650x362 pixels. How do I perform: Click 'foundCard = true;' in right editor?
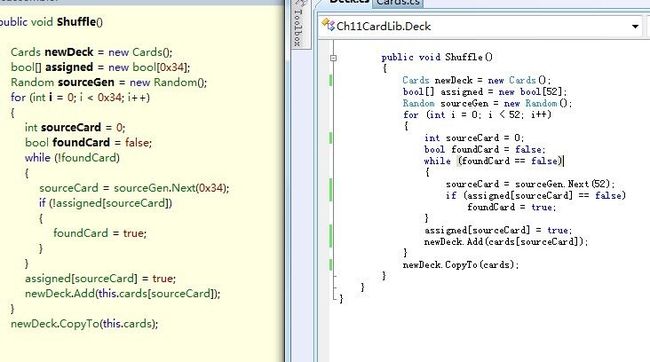(x=512, y=207)
